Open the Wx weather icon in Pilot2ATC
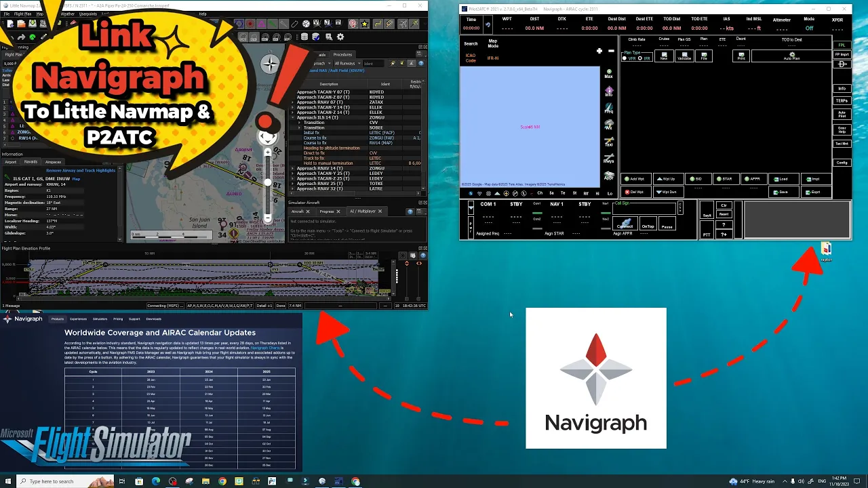The width and height of the screenshot is (868, 488). click(x=609, y=125)
